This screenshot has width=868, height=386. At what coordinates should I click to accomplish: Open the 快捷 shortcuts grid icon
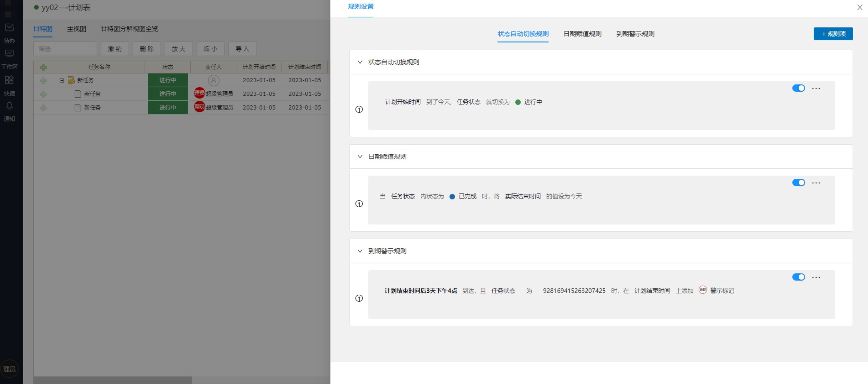(x=9, y=80)
